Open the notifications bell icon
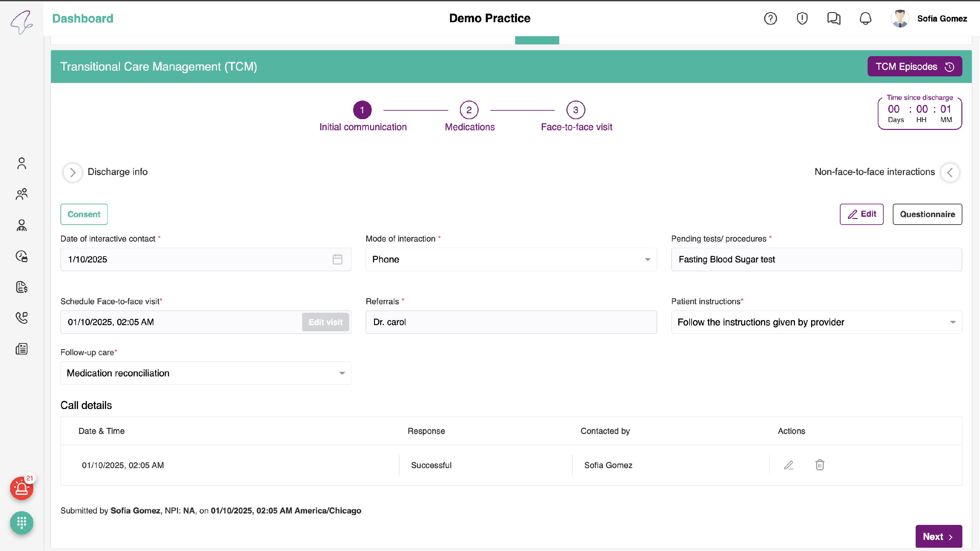 pyautogui.click(x=865, y=18)
